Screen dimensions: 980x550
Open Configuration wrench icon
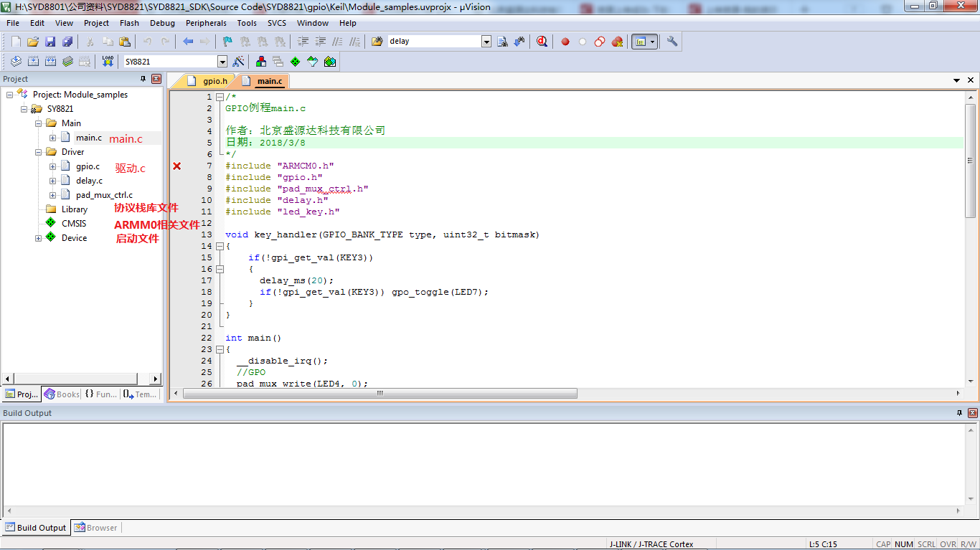pyautogui.click(x=672, y=42)
